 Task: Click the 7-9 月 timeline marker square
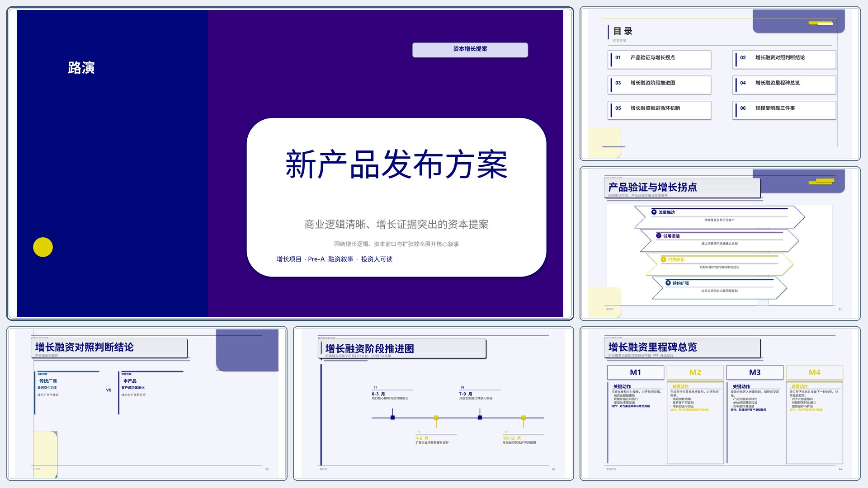tap(480, 418)
